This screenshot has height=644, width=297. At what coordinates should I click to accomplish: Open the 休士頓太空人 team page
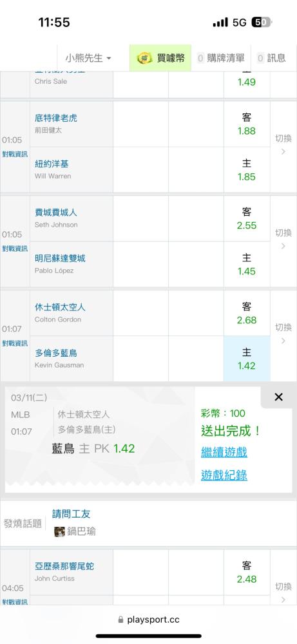click(60, 307)
